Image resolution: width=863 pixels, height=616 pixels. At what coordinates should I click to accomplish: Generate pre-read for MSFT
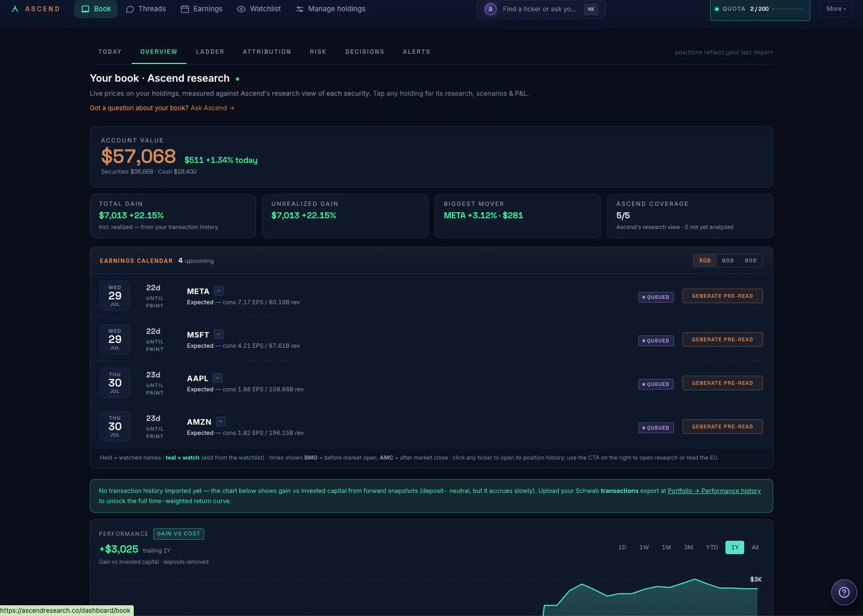(x=723, y=340)
